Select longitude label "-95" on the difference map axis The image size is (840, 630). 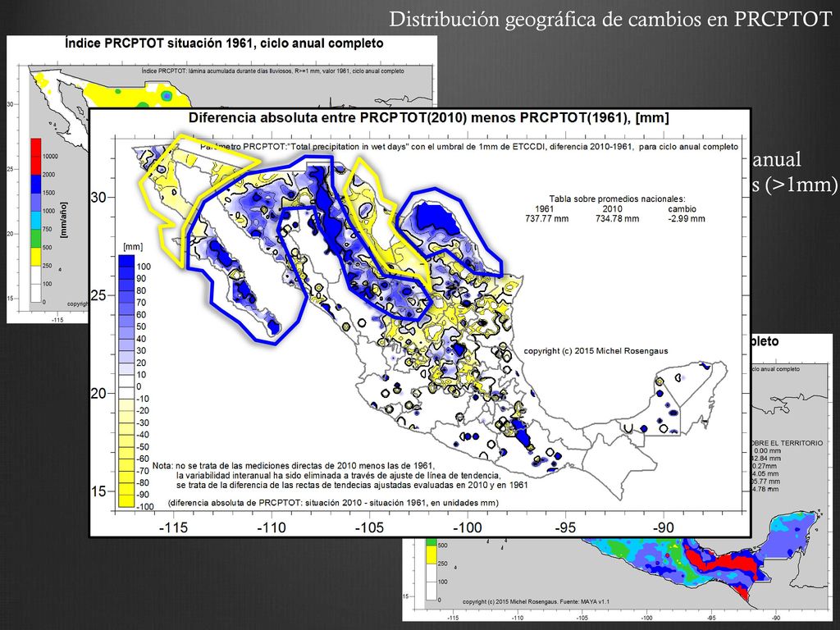[565, 528]
